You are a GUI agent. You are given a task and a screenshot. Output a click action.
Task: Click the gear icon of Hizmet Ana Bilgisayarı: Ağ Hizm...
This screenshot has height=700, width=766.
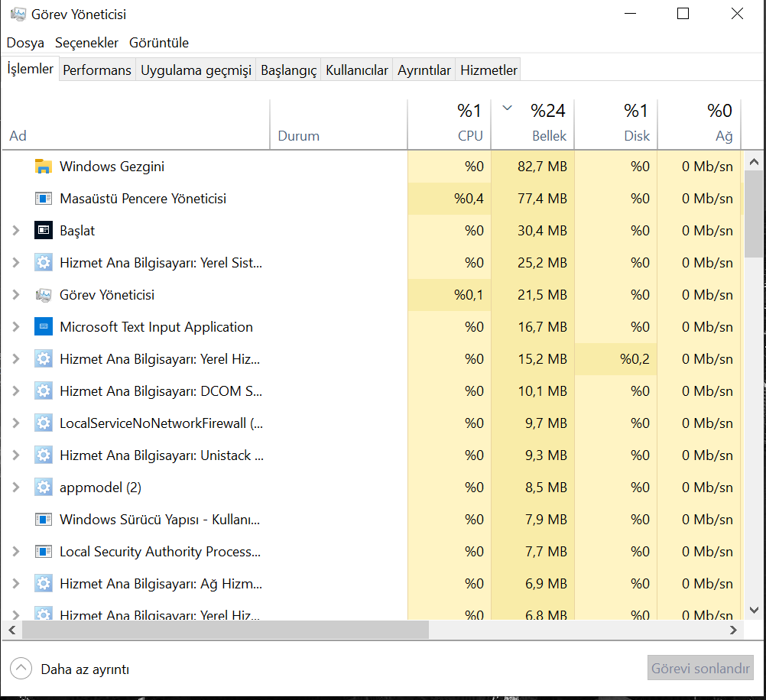tap(44, 584)
